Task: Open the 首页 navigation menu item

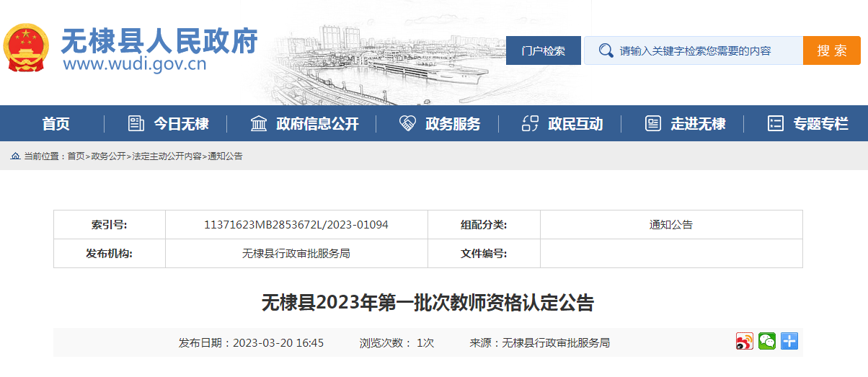Action: (x=56, y=123)
